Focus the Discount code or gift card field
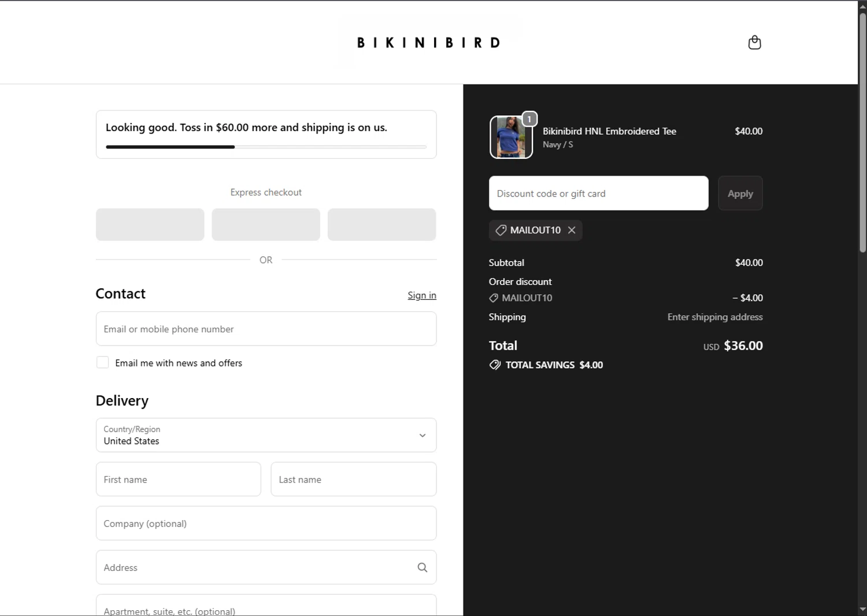Viewport: 867px width, 616px height. pos(598,193)
